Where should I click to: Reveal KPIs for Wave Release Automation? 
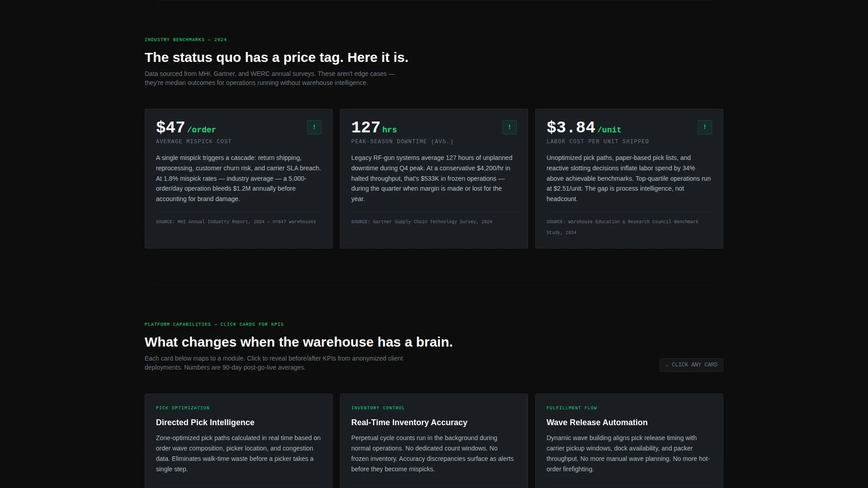[629, 441]
